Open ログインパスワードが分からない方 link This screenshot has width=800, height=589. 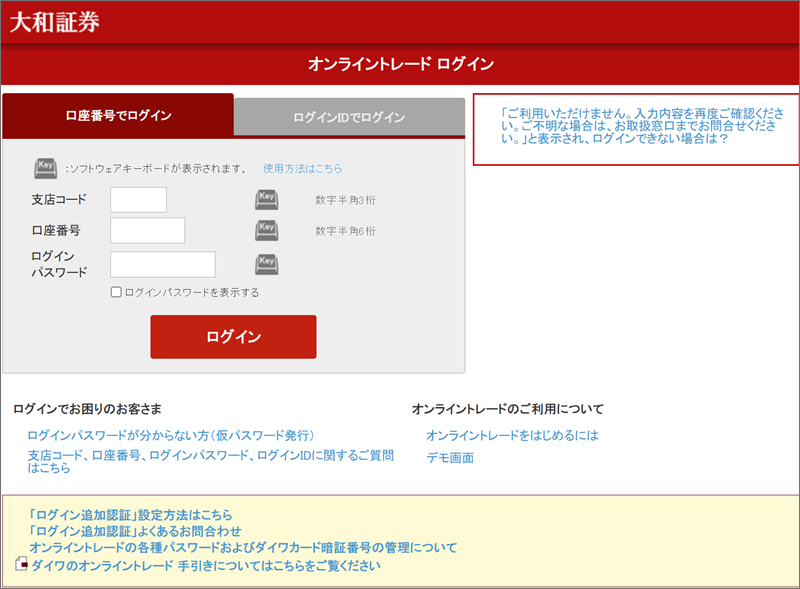pos(171,435)
